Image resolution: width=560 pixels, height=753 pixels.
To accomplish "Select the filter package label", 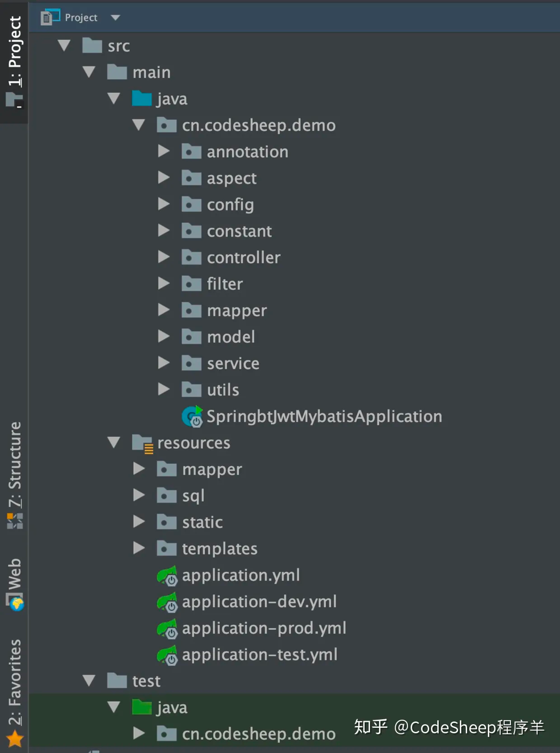I will tap(225, 284).
